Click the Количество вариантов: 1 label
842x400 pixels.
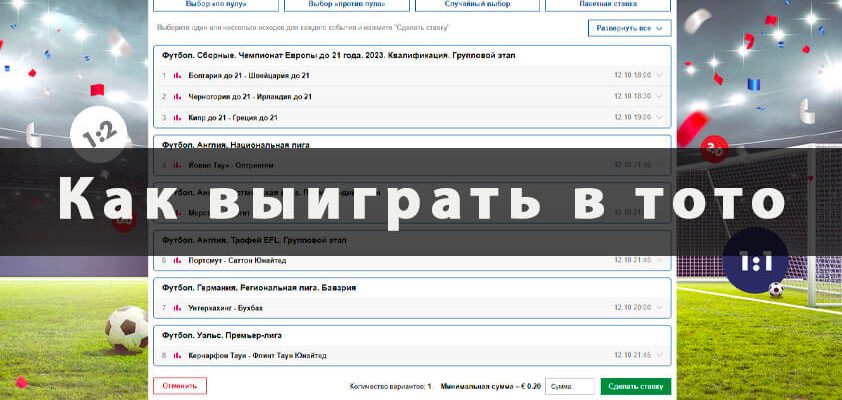click(x=390, y=386)
